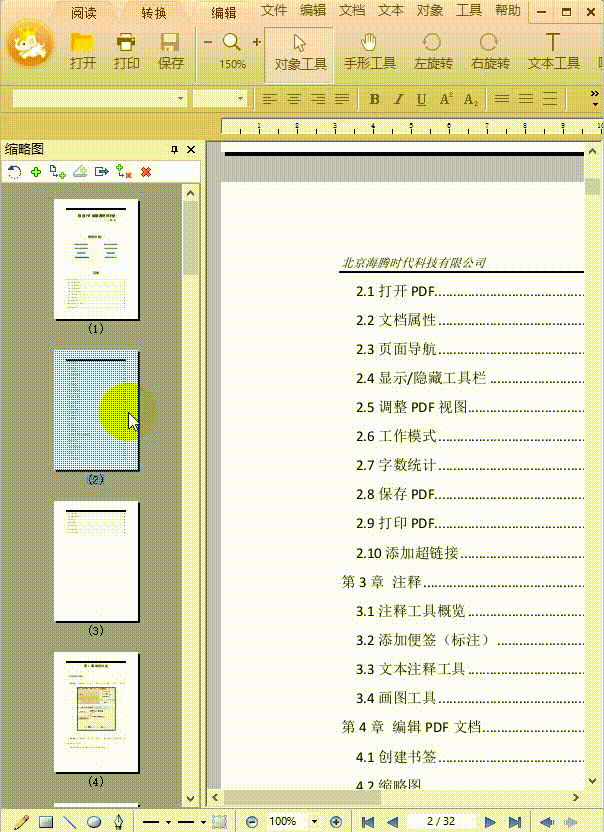
Task: Toggle bold formatting
Action: pyautogui.click(x=374, y=99)
